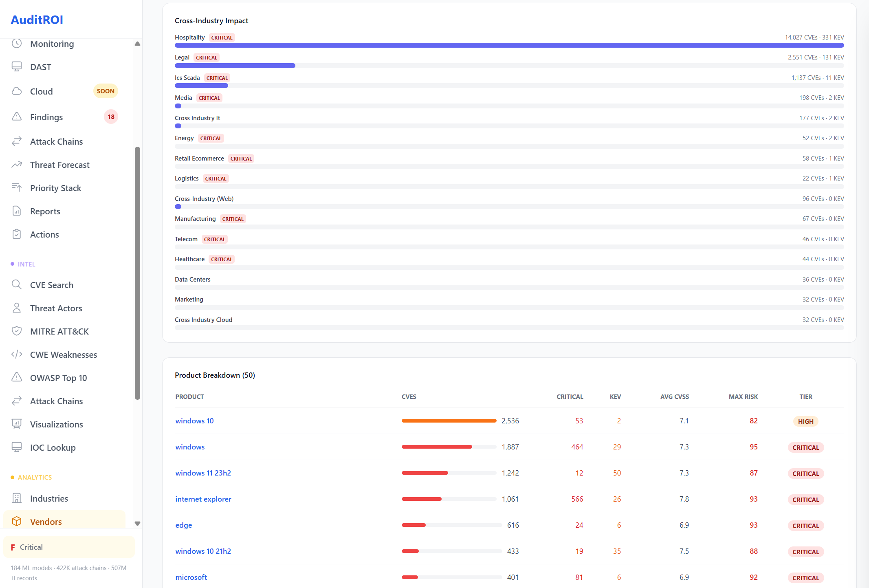The width and height of the screenshot is (869, 588).
Task: Click the CRITICAL tier badge in windows row
Action: (x=805, y=447)
